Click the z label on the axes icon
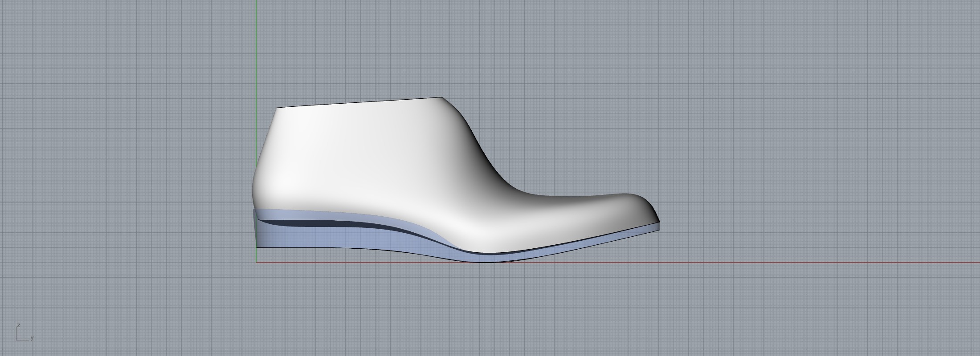This screenshot has width=980, height=356. (x=18, y=325)
